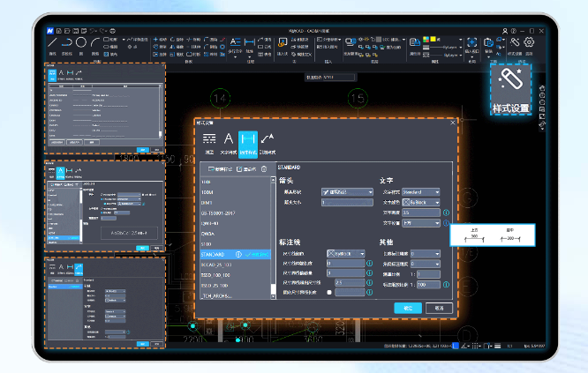Toggle the fixed extension line length checkbox

pyautogui.click(x=329, y=292)
